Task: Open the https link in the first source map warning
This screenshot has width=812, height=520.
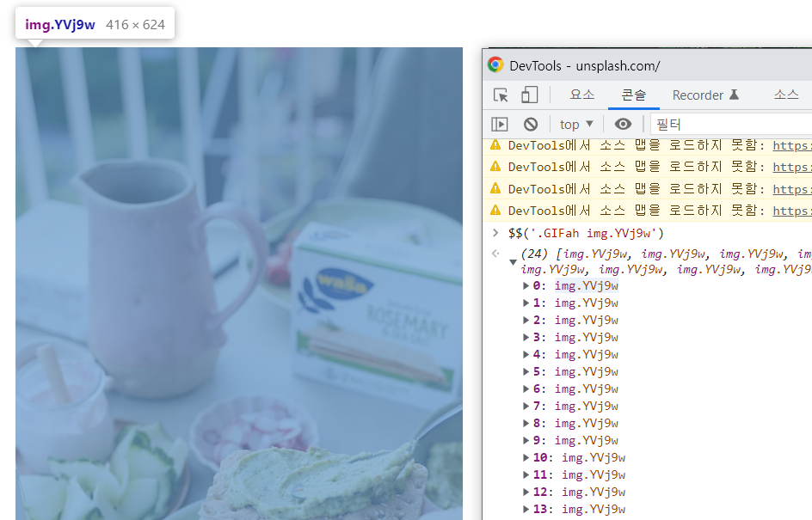Action: tap(792, 146)
